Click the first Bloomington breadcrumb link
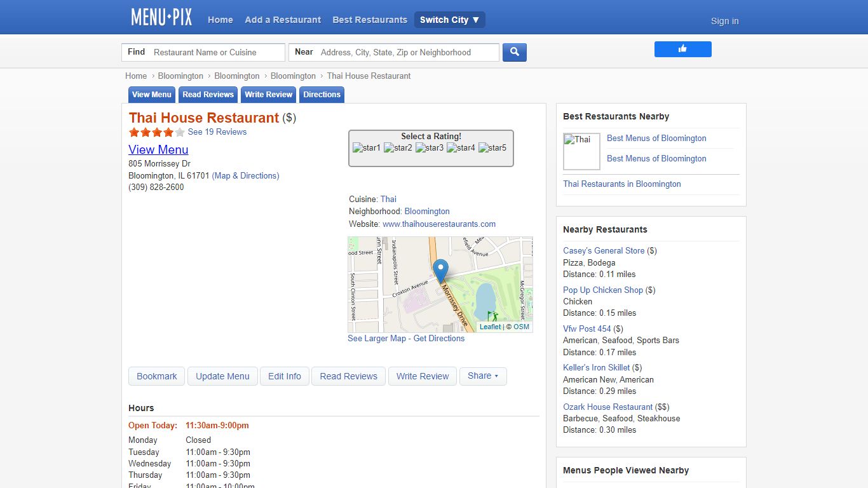The height and width of the screenshot is (488, 868). coord(180,76)
